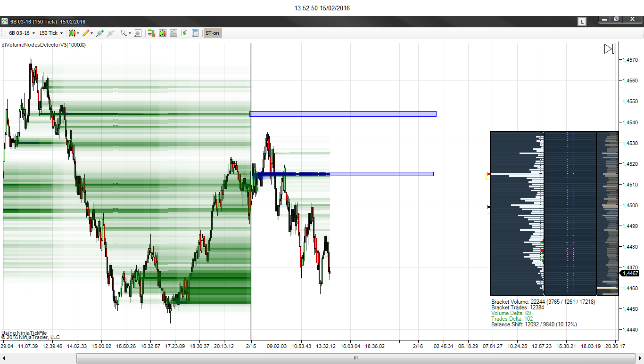Screen dimensions: 644x364
Task: Click the NinjaTrader chart window icon
Action: click(5, 21)
